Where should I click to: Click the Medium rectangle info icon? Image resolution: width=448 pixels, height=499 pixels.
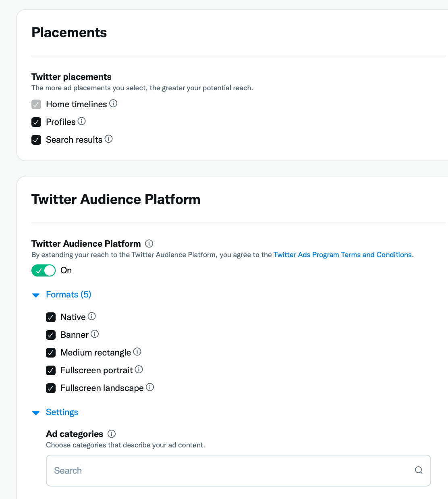click(x=137, y=352)
